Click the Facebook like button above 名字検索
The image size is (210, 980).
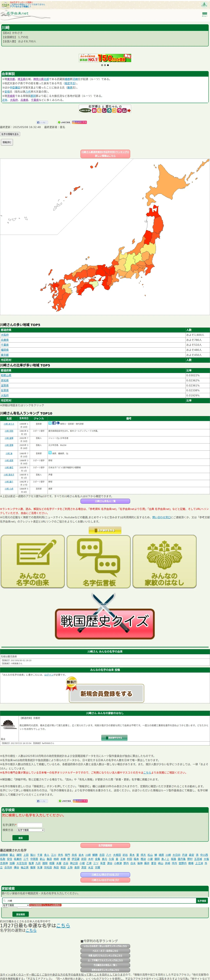(42, 801)
